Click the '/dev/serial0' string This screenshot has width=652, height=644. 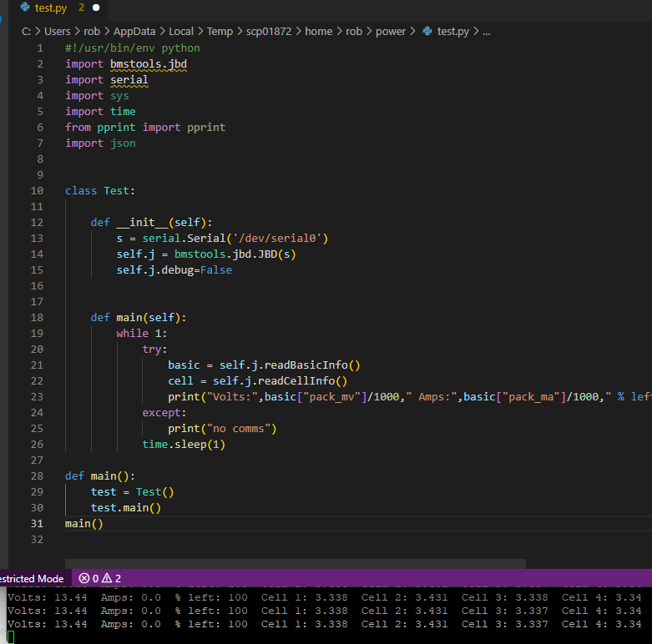tap(277, 238)
